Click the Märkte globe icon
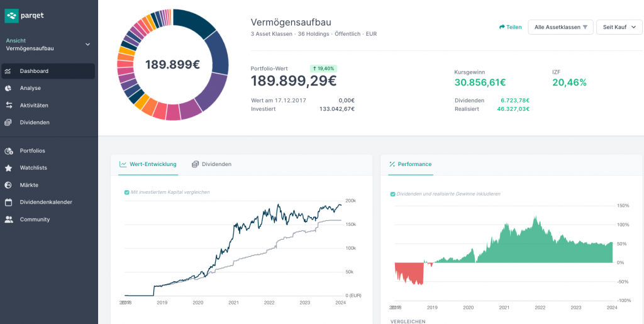The image size is (644, 324). 8,185
